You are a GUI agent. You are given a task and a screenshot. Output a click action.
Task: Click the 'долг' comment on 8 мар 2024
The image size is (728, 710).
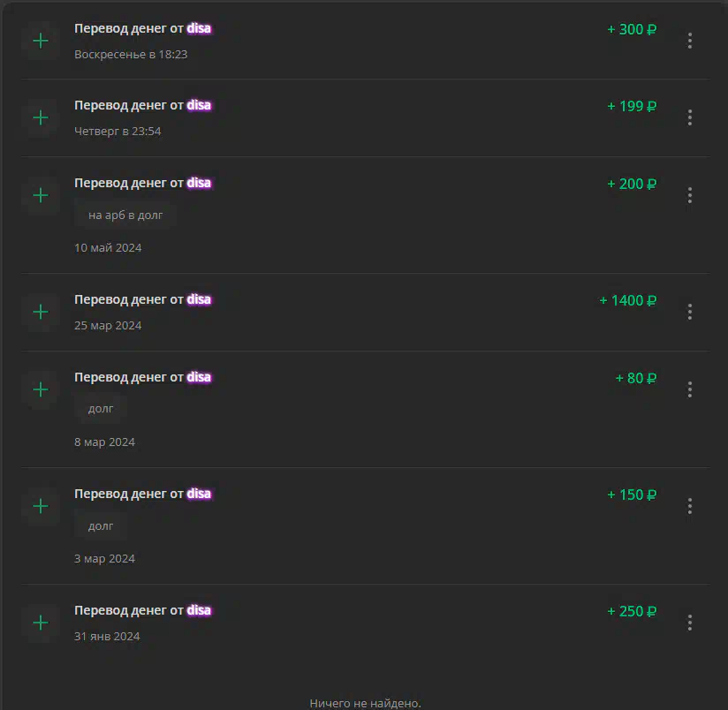point(101,408)
